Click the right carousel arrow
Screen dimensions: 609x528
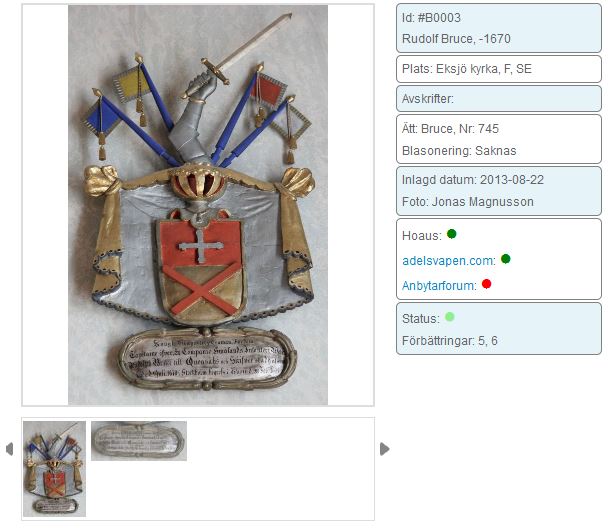(385, 449)
